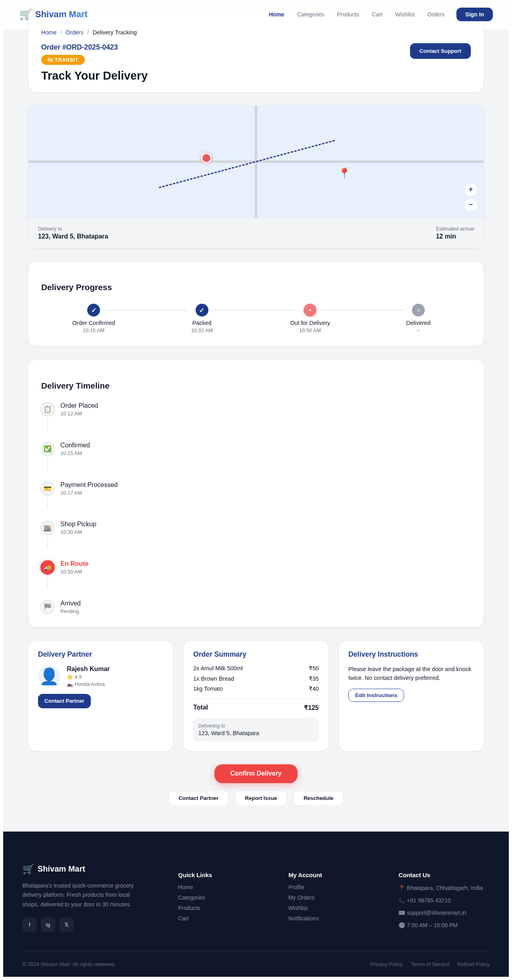Click the '12 min' estimated arrival value
512x980 pixels.
(446, 236)
